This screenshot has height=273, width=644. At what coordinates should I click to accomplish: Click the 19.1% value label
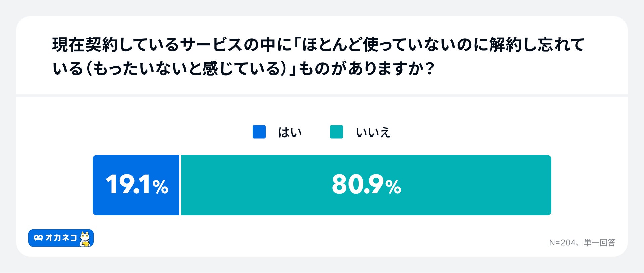(137, 185)
